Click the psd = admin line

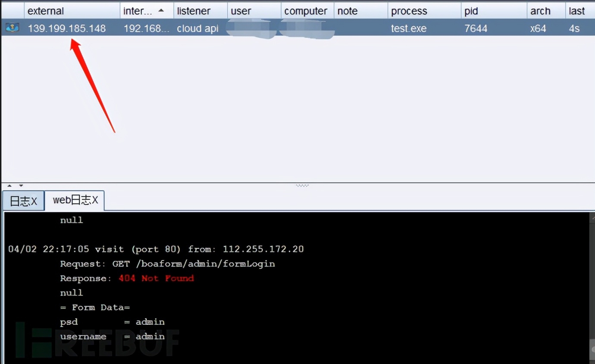pos(112,322)
